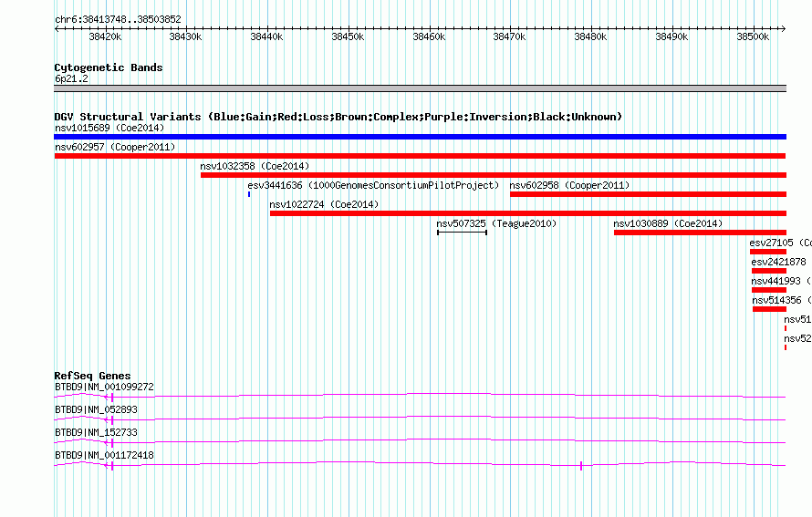This screenshot has width=812, height=517.
Task: Click the red nsv602957 loss bar
Action: (420, 156)
